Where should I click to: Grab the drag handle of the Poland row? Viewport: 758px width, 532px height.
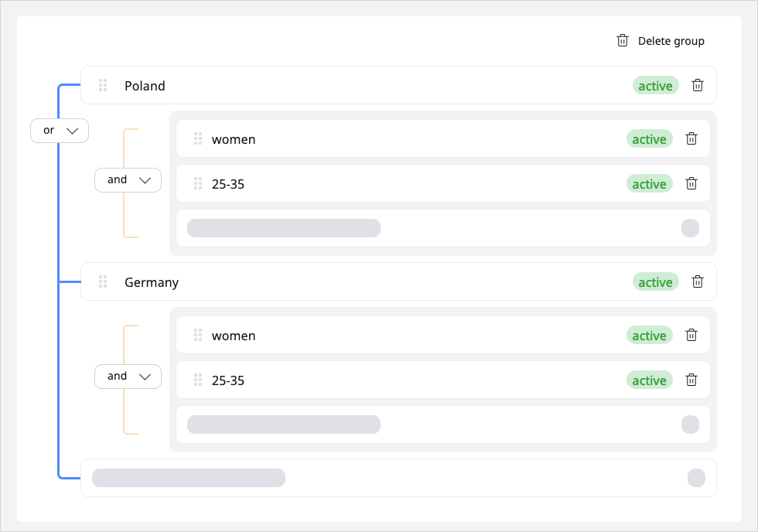click(x=103, y=86)
